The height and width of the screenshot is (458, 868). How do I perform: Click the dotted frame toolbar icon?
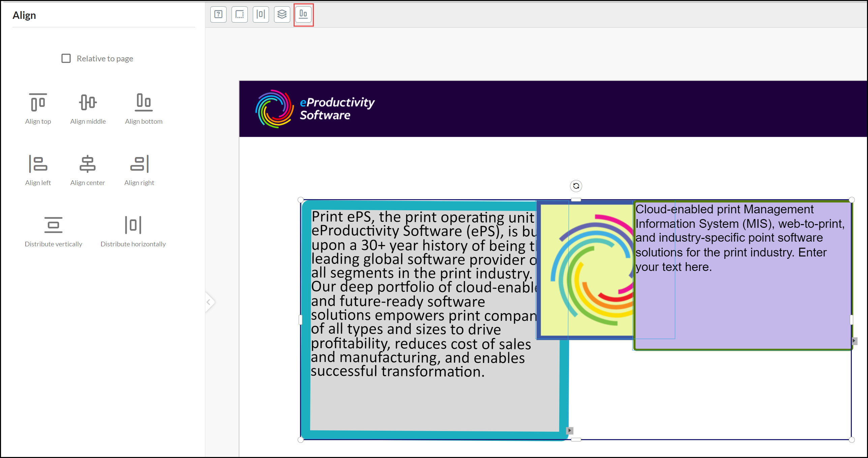(240, 14)
